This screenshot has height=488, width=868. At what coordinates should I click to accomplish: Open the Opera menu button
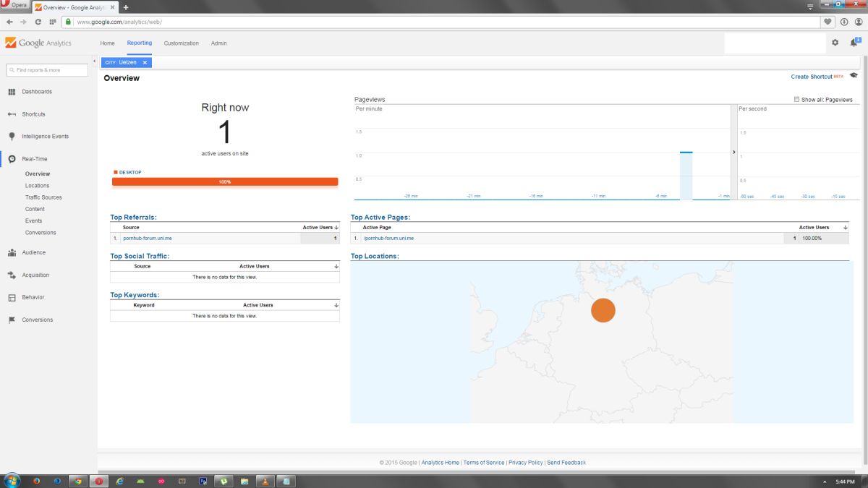(x=14, y=5)
